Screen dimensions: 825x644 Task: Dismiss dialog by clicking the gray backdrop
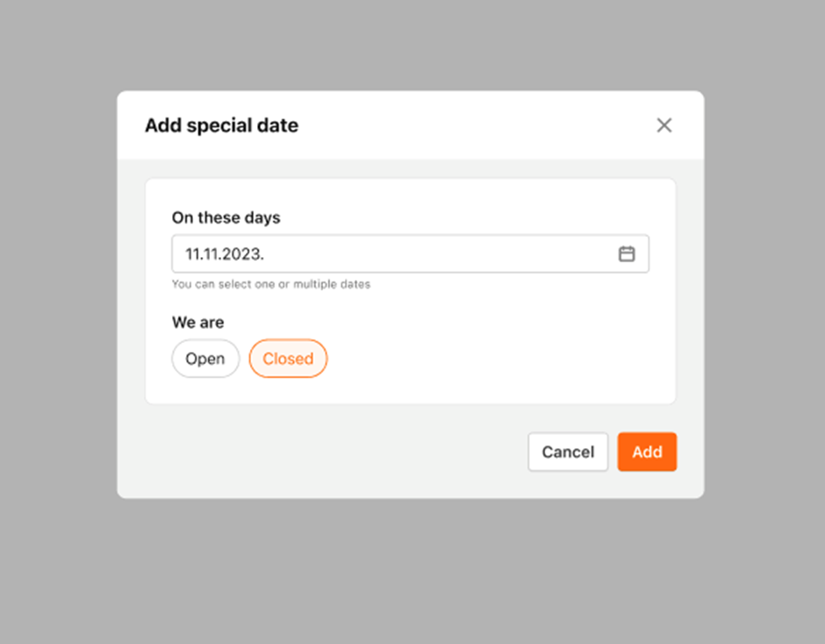[411, 569]
